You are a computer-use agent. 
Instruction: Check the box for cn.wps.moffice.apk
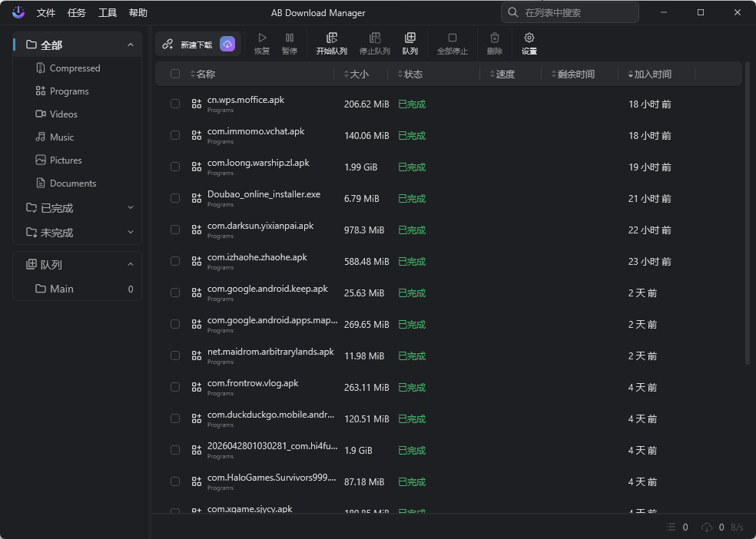(175, 104)
